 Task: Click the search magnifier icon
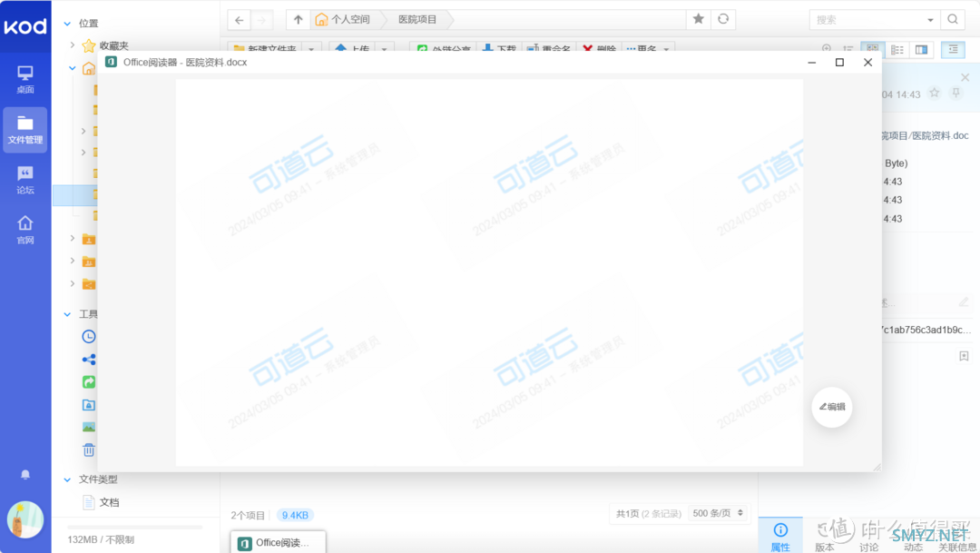(953, 19)
